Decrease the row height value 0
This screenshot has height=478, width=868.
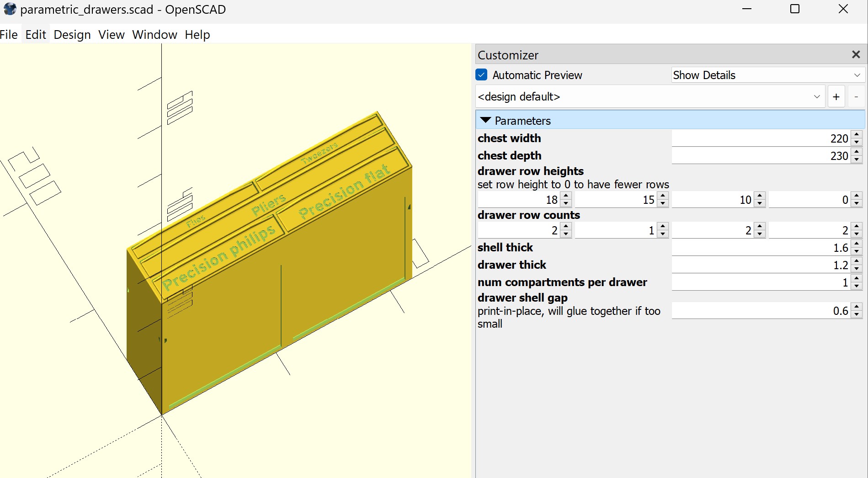coord(857,204)
